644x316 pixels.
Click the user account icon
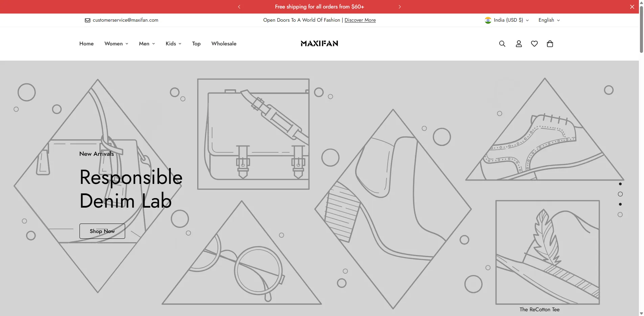(519, 44)
